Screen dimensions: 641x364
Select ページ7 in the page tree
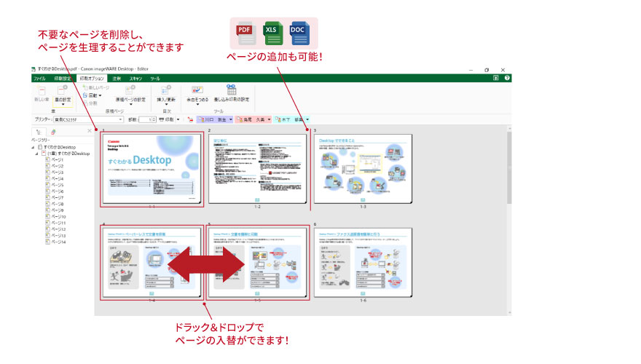click(x=55, y=197)
